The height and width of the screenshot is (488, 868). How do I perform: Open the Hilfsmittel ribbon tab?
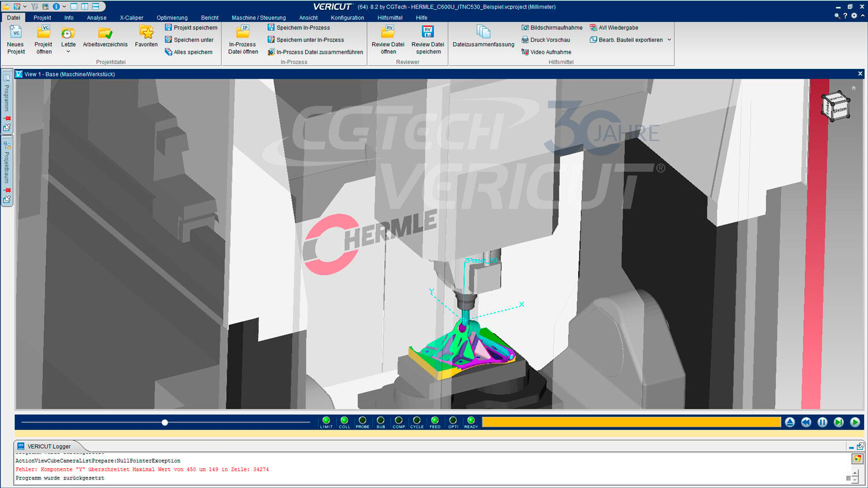(x=390, y=17)
